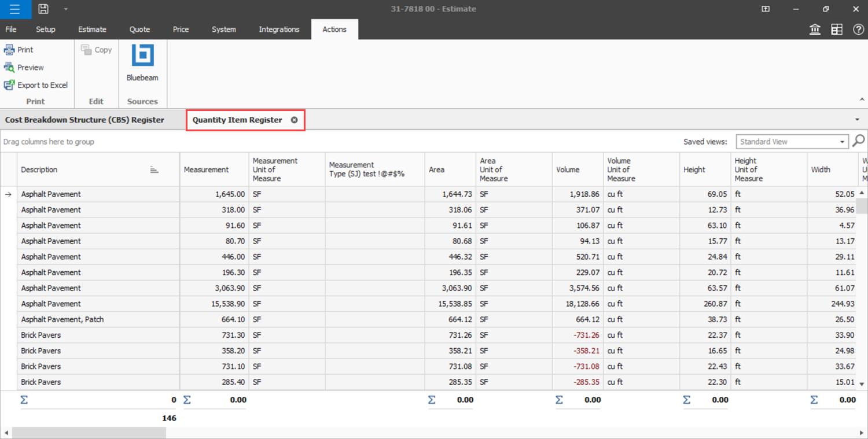This screenshot has width=868, height=439.
Task: Switch to the Estimate ribbon tab
Action: click(x=92, y=29)
